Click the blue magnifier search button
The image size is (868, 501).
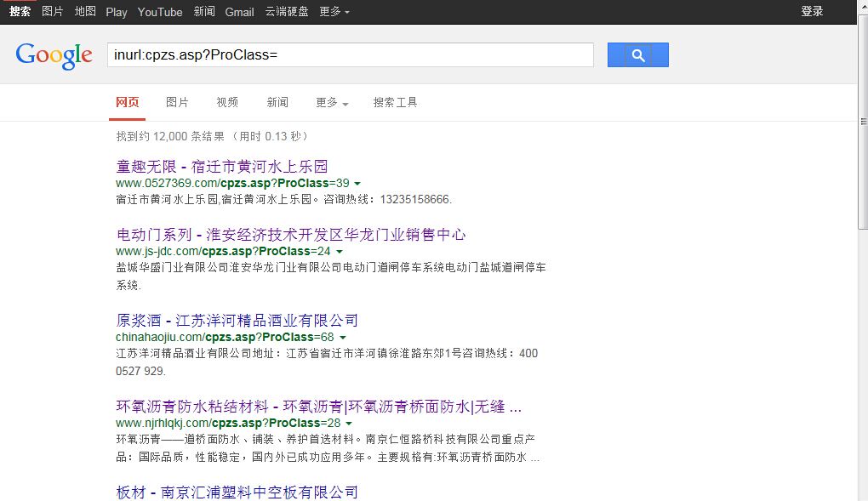pyautogui.click(x=637, y=54)
